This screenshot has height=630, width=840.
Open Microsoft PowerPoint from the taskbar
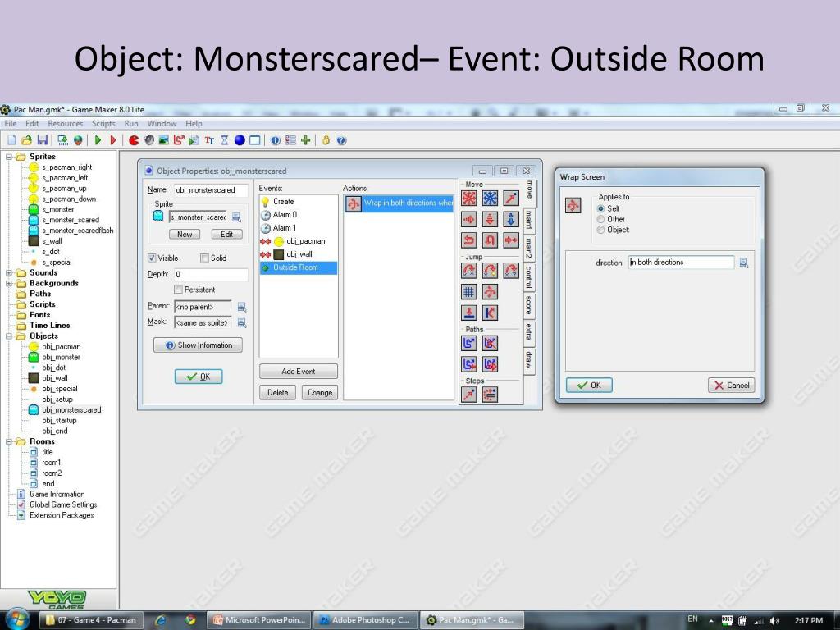[x=258, y=620]
